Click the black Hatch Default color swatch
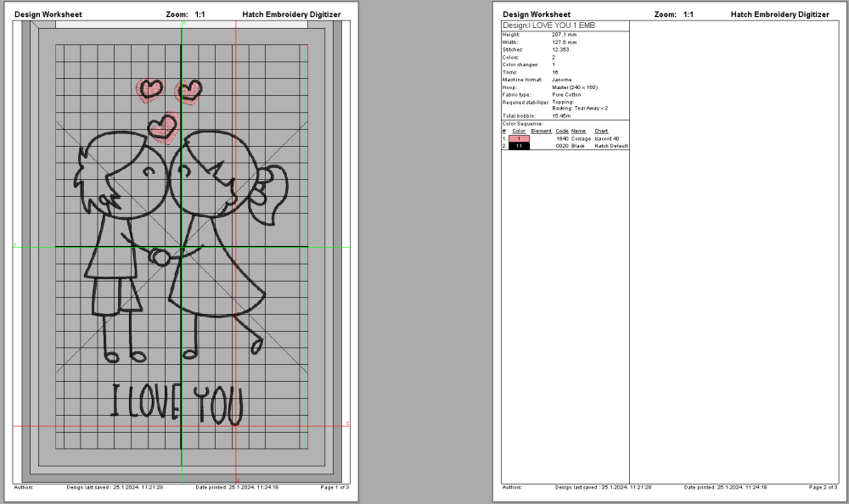Viewport: 849px width, 504px height. pyautogui.click(x=519, y=145)
